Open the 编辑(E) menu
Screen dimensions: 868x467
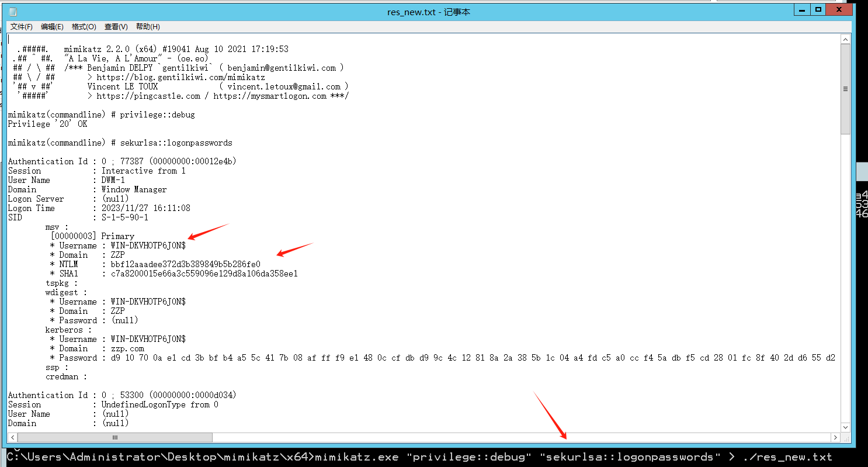tap(52, 27)
